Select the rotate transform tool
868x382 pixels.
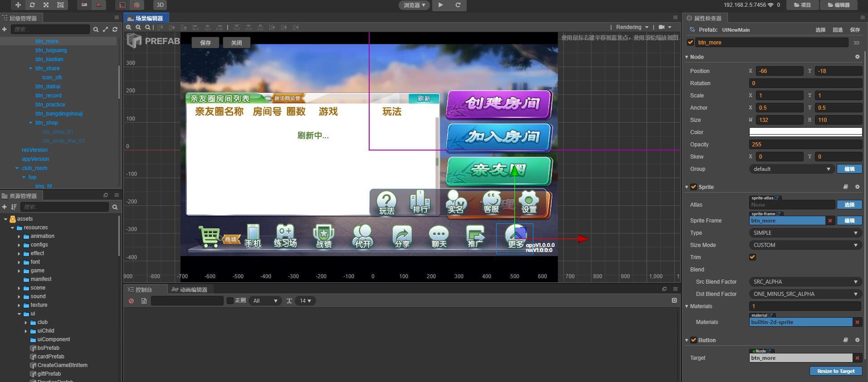[x=32, y=5]
